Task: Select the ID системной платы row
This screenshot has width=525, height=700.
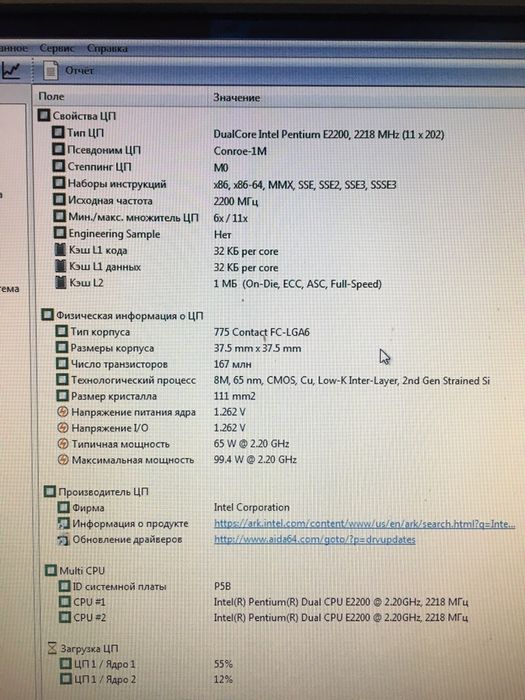Action: tap(145, 586)
